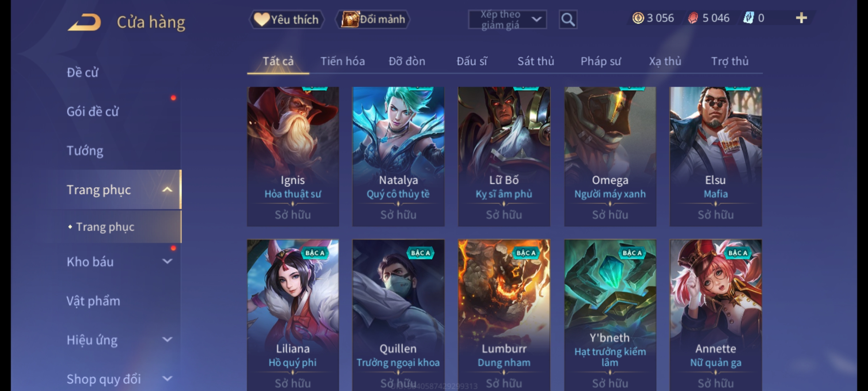Open Tướng in the sidebar
Viewport: 868px width, 391px height.
(x=85, y=151)
